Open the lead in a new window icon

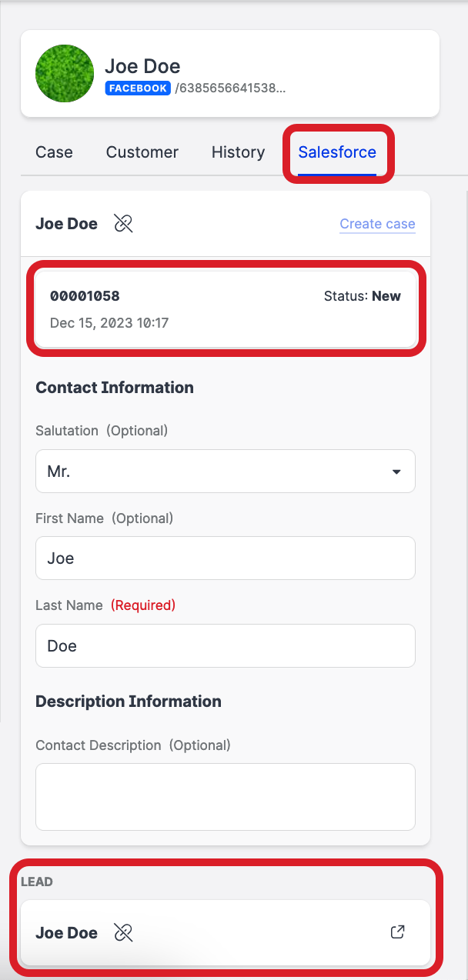tap(397, 932)
